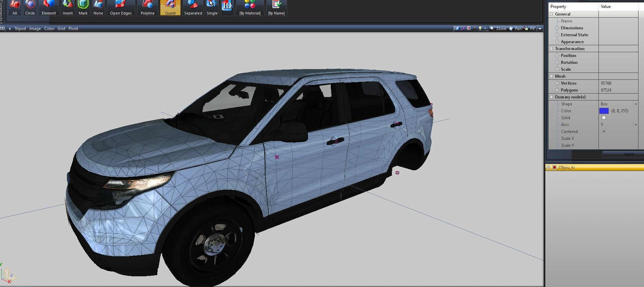Select by Material icon
Image resolution: width=644 pixels, height=287 pixels.
coord(250,8)
